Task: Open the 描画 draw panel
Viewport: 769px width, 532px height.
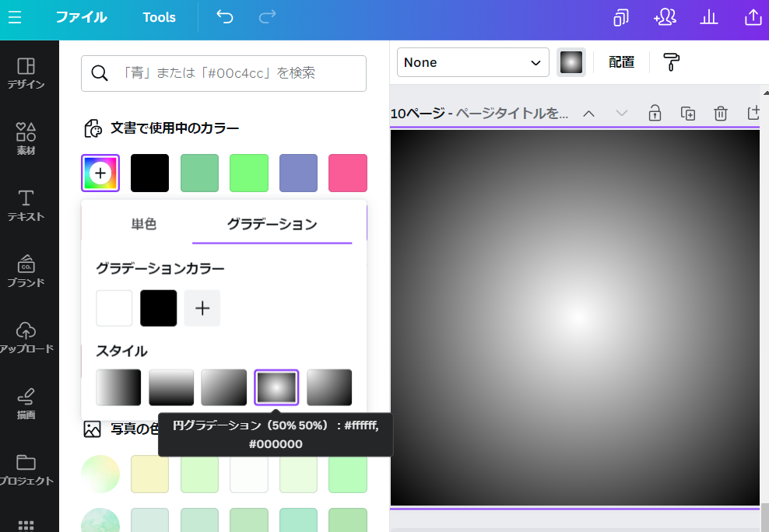Action: point(26,404)
